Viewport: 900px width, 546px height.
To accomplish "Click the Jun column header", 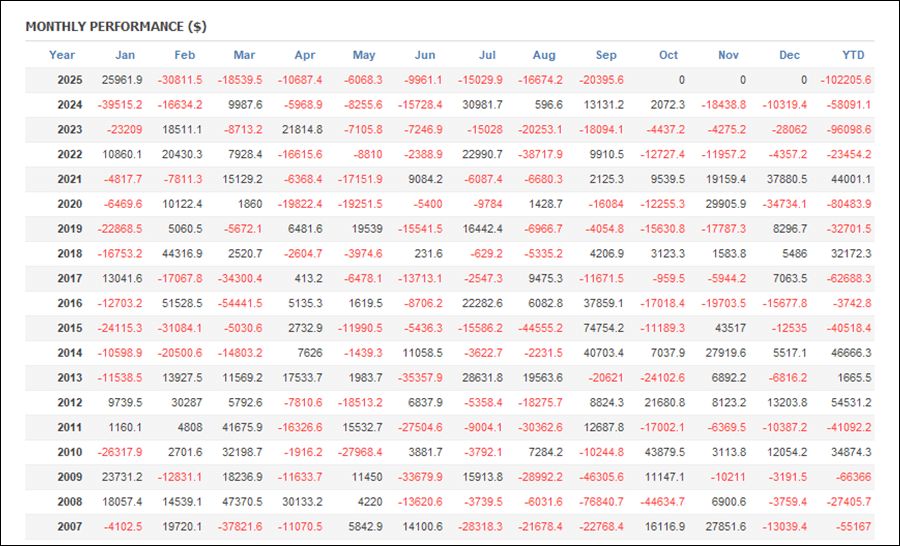I will pos(425,55).
